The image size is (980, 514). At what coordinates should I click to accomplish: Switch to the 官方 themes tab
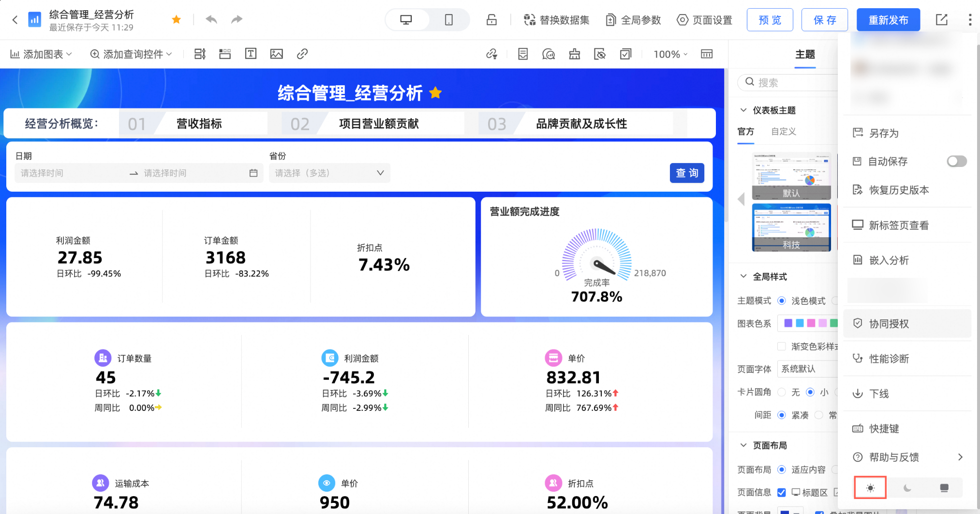pos(746,132)
